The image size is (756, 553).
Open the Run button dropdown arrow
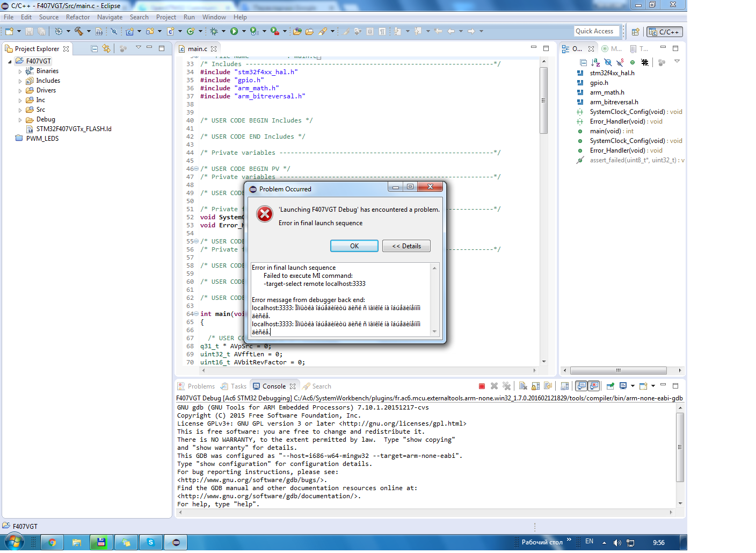[x=244, y=32]
